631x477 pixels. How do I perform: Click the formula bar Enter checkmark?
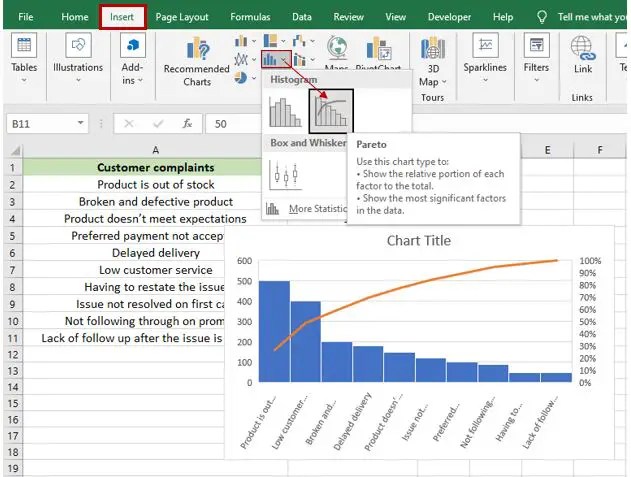[158, 124]
